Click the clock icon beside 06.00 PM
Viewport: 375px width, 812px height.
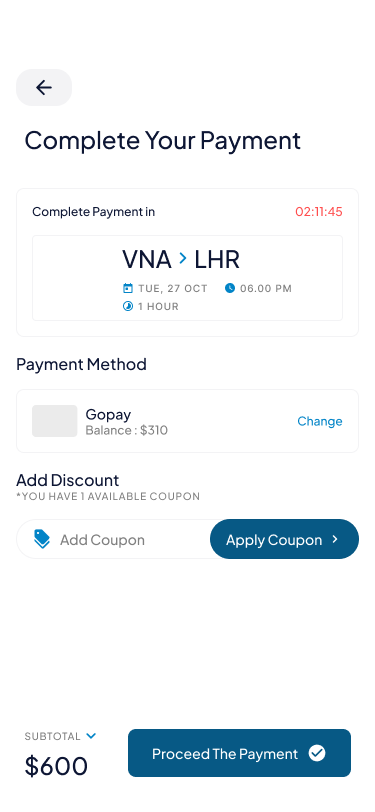click(x=230, y=288)
